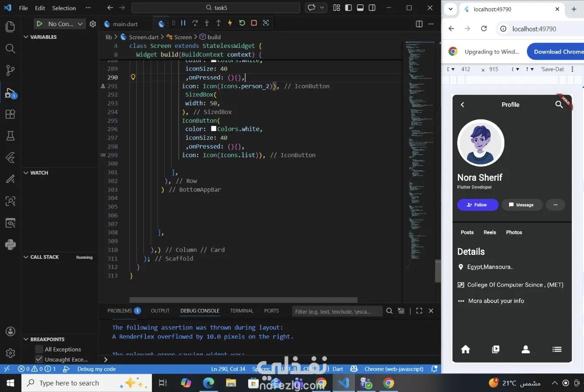
Task: Click the Message button on the profile
Action: tap(522, 205)
